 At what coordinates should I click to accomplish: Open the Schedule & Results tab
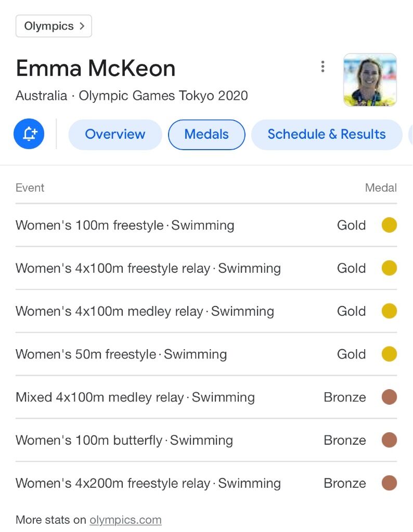coord(327,134)
